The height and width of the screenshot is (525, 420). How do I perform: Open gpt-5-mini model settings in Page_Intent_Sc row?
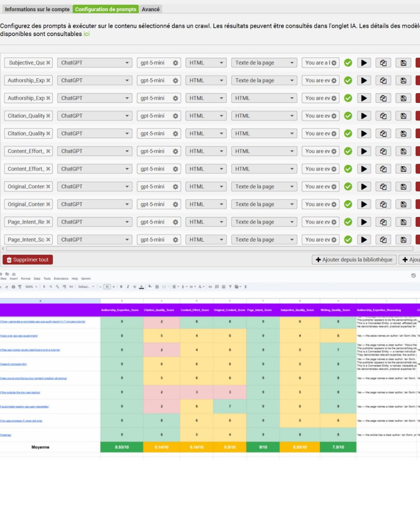tap(176, 240)
